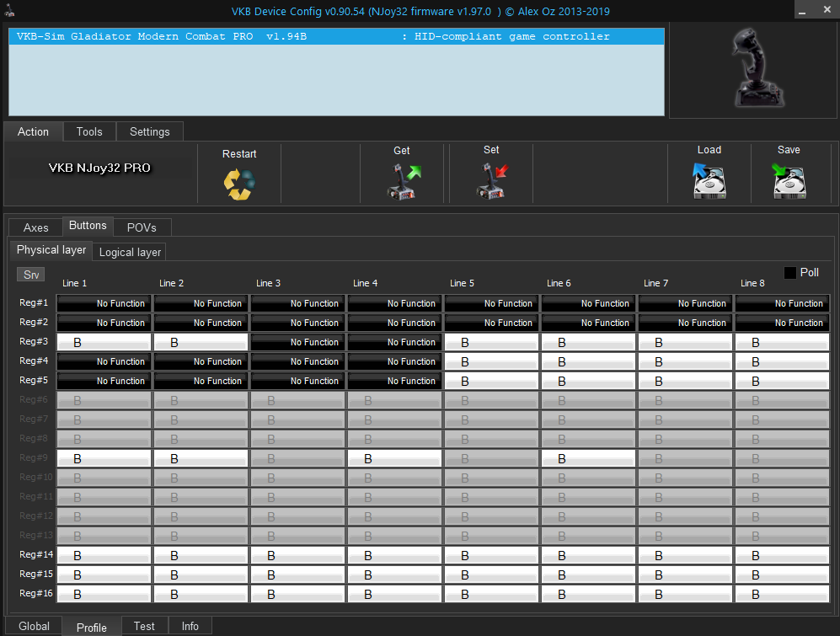
Task: Click the joystick device image
Action: click(x=757, y=68)
